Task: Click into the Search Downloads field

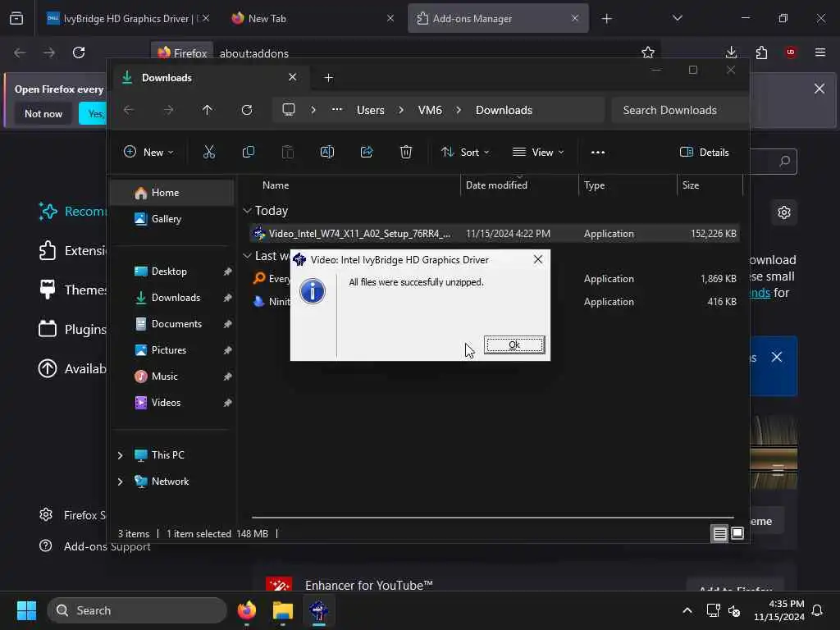Action: pos(678,110)
